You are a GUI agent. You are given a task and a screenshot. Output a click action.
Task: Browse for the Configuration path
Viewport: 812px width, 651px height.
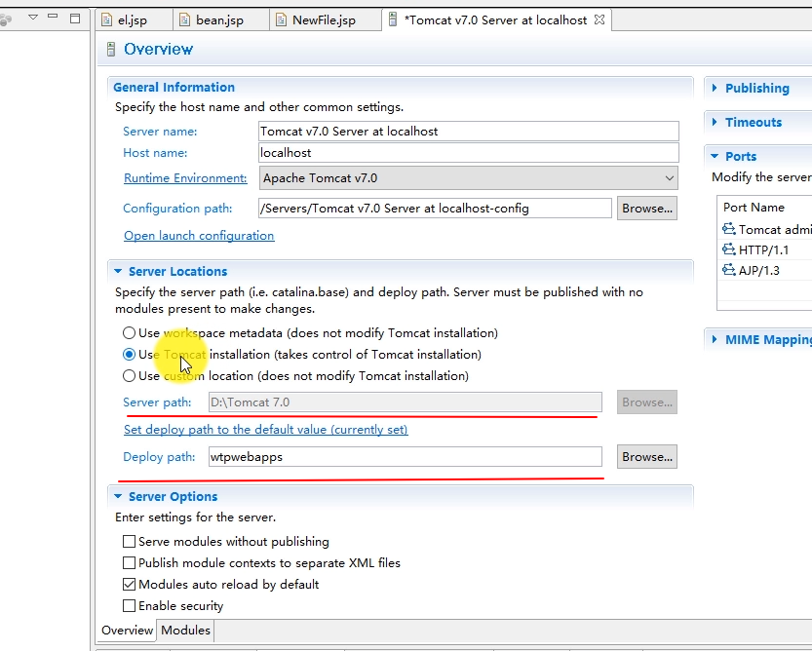(647, 209)
